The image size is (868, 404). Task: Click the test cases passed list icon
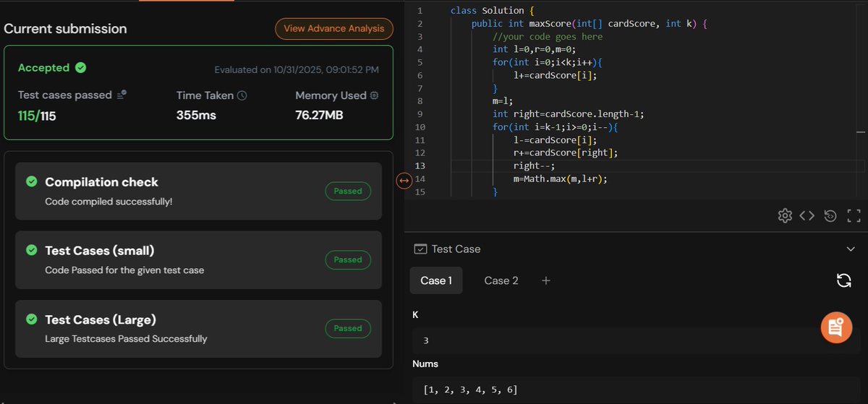122,95
